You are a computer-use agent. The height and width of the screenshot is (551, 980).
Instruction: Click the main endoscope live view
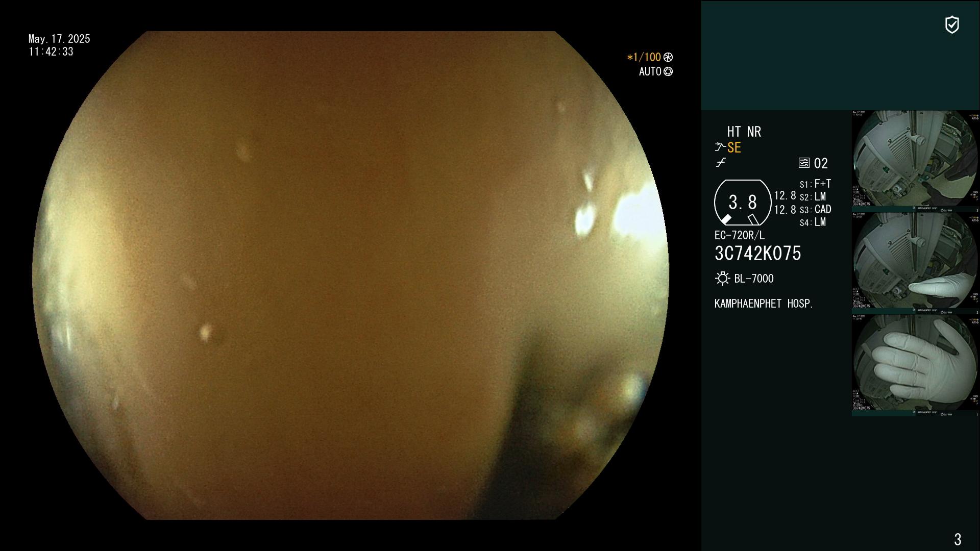[x=351, y=275]
